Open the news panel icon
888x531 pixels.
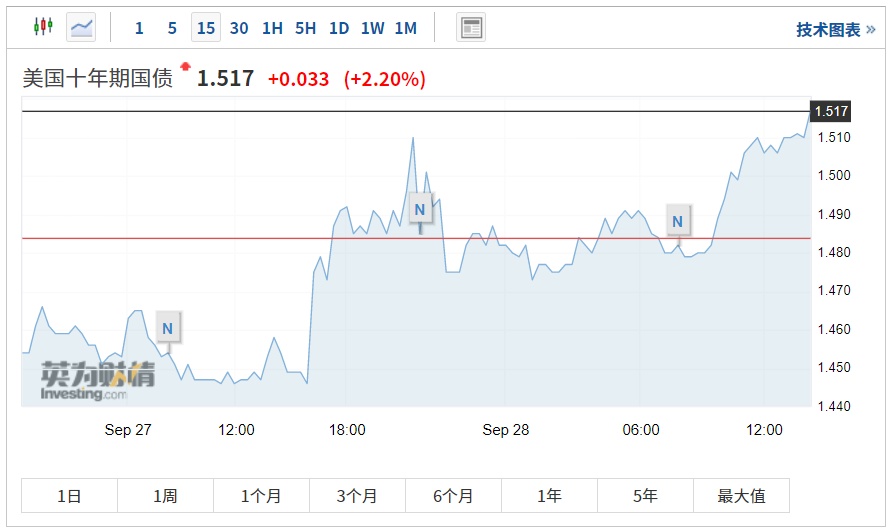click(x=471, y=27)
